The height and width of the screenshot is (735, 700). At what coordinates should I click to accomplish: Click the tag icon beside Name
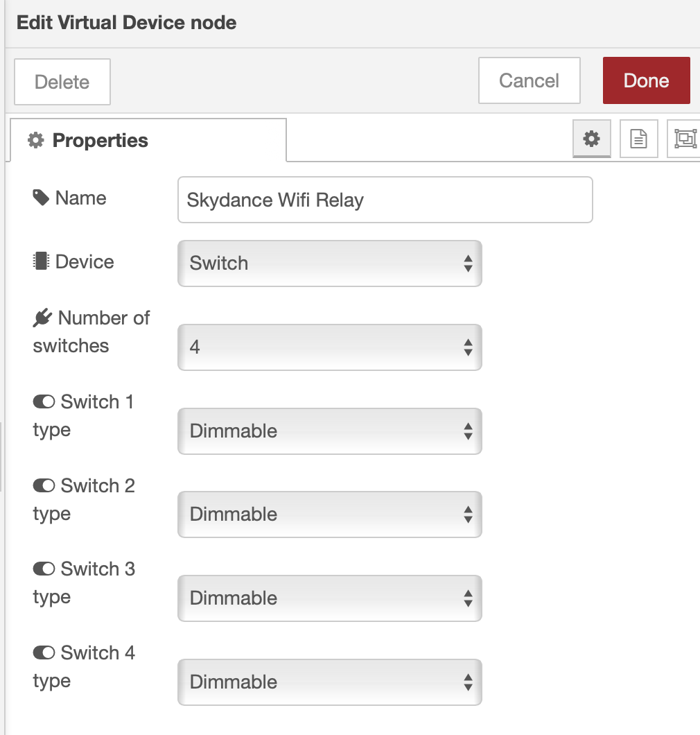(41, 198)
